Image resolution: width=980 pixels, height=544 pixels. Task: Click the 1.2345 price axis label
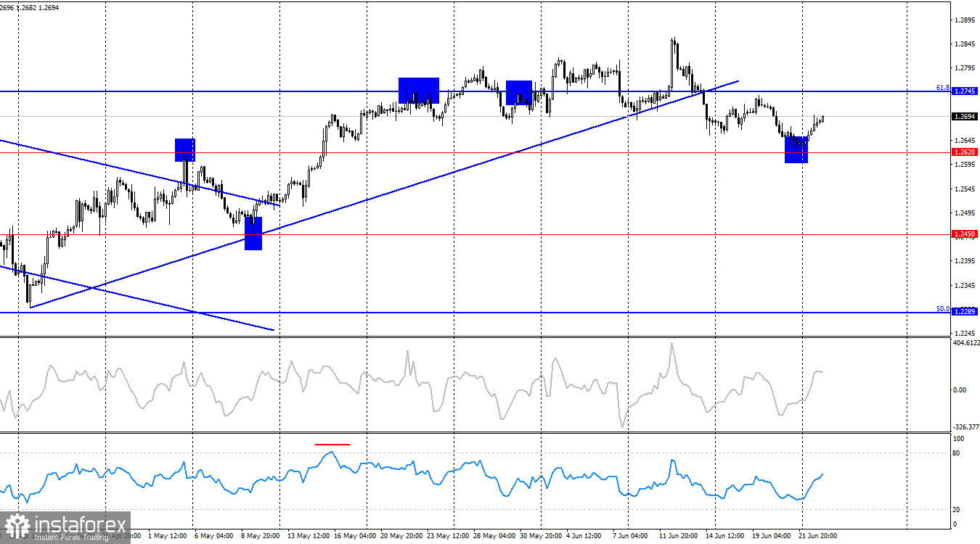click(966, 285)
